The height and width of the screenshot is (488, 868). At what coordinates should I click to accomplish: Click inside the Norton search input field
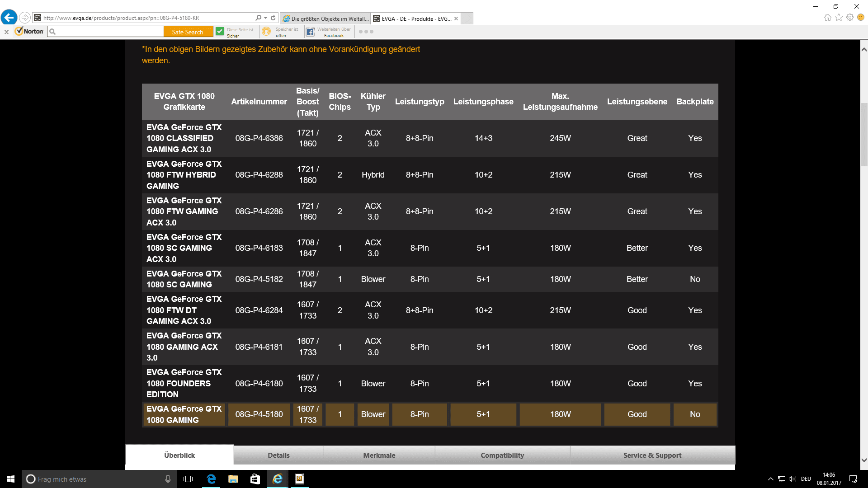click(x=105, y=31)
